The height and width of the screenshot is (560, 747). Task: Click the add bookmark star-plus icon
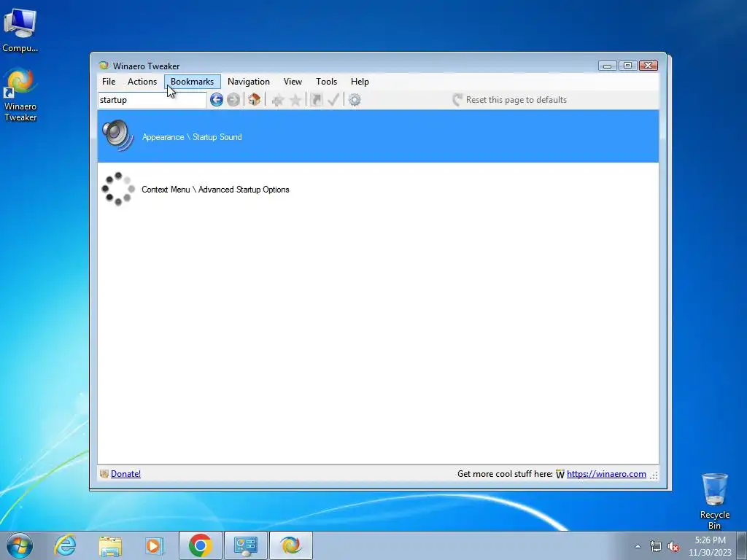point(278,100)
